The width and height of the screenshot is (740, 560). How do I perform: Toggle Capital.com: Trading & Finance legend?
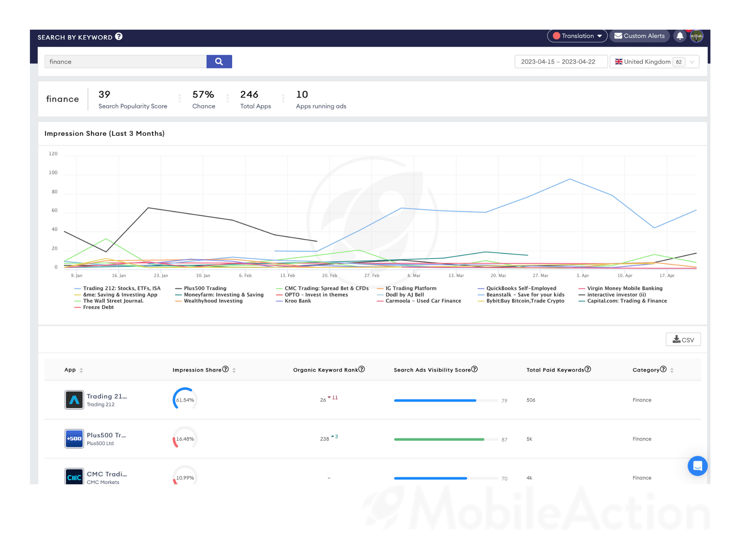point(623,301)
